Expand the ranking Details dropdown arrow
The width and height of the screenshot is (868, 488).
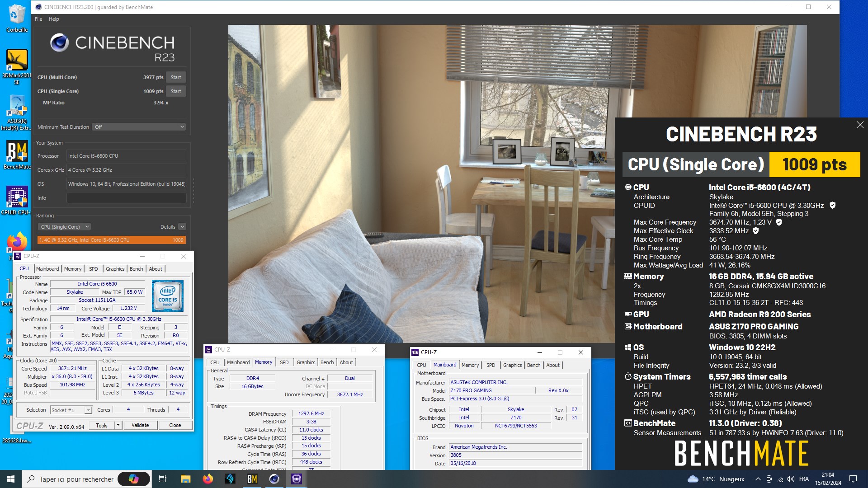click(182, 227)
